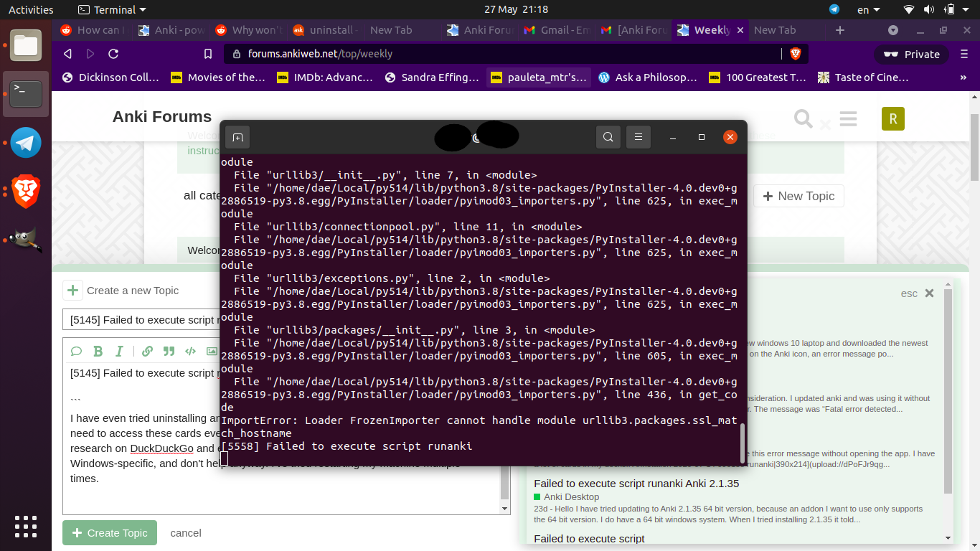Open 'Failed to execute script runanki Anki 2.1.35' topic
The width and height of the screenshot is (980, 551).
click(x=636, y=484)
